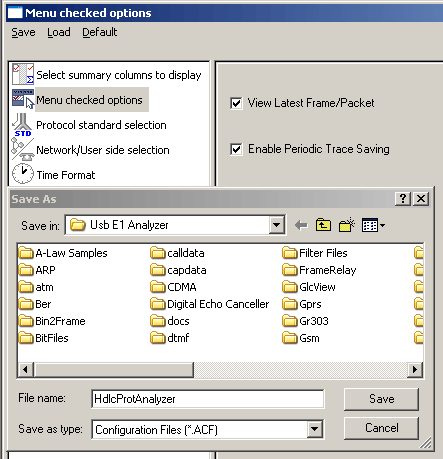Open the Network/User side selection icon
443x459 pixels.
point(23,150)
